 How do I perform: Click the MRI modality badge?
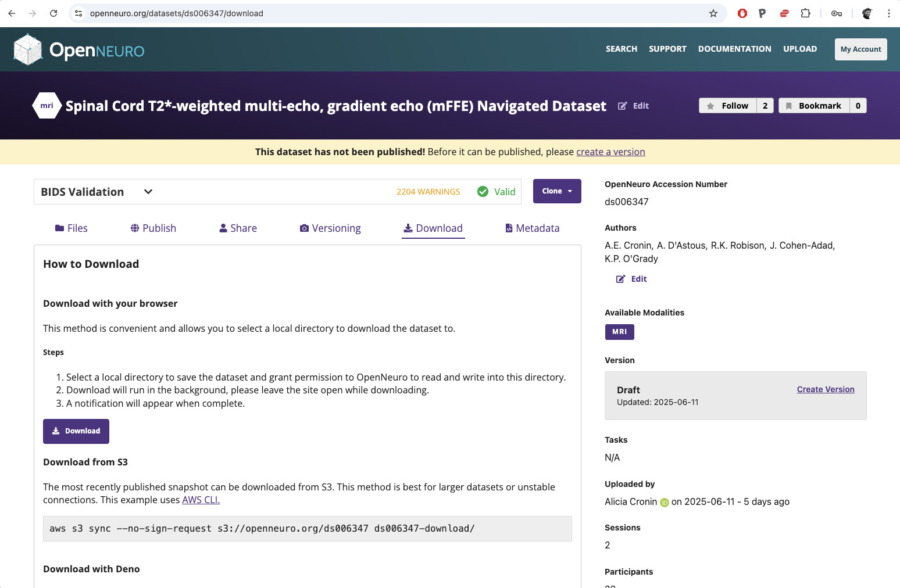(x=619, y=332)
